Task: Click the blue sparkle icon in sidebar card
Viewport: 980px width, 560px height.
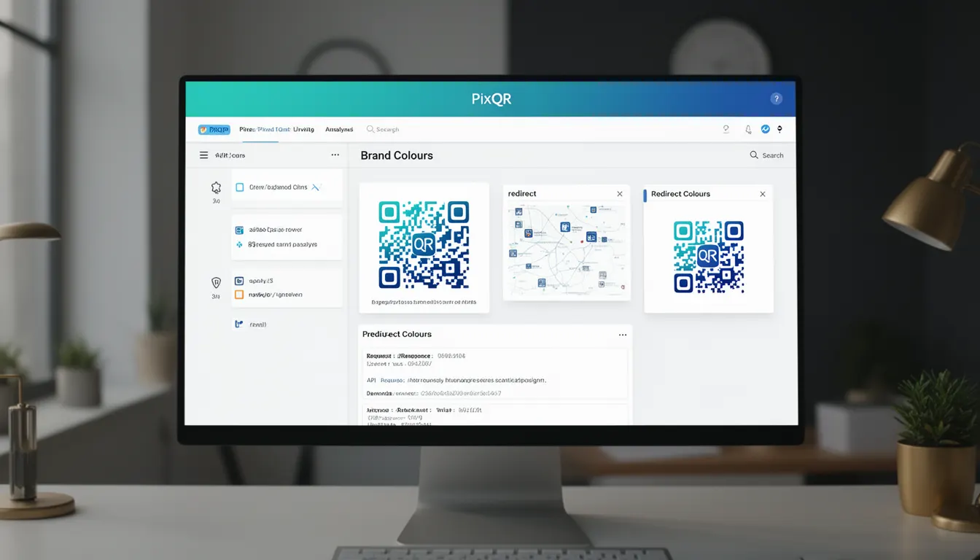Action: click(x=239, y=245)
